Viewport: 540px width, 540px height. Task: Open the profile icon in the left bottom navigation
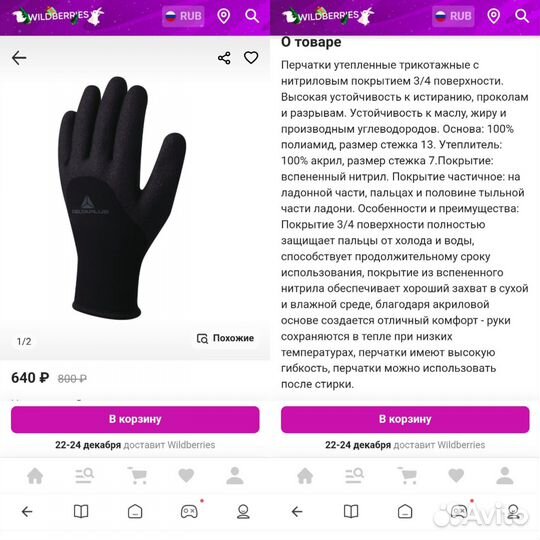tap(235, 476)
